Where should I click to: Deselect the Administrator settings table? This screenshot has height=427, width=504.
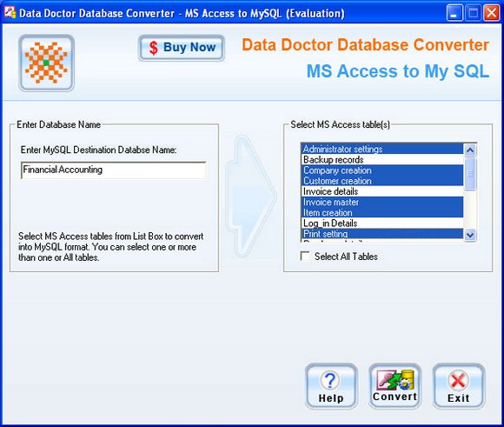pos(382,149)
